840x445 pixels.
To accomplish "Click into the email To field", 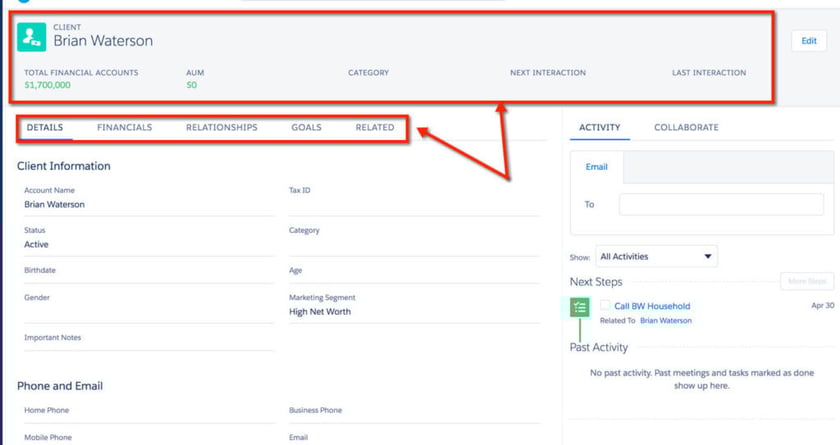I will pyautogui.click(x=721, y=205).
